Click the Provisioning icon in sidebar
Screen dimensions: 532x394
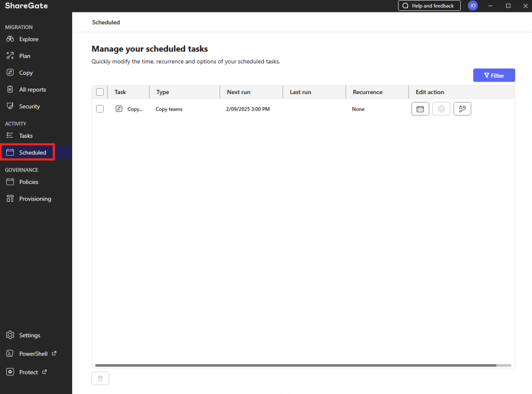pos(10,199)
